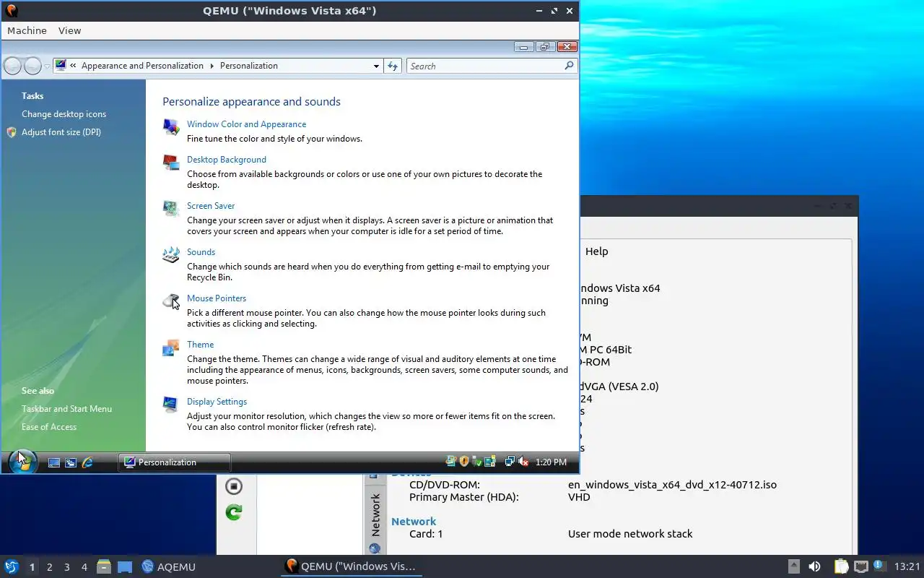This screenshot has height=578, width=924.
Task: Open the clipboard manager tray icon
Action: point(841,566)
